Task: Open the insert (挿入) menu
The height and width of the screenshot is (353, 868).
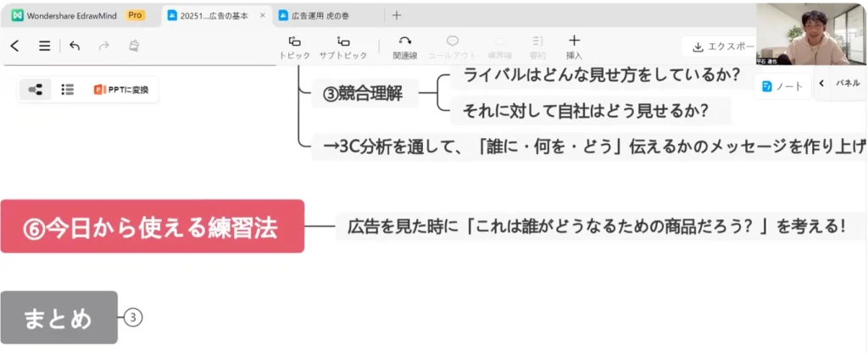Action: (574, 47)
